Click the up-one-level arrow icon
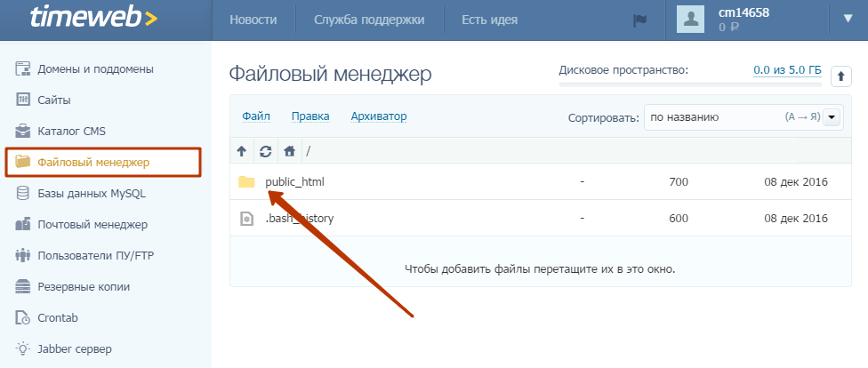This screenshot has height=368, width=868. pos(241,151)
